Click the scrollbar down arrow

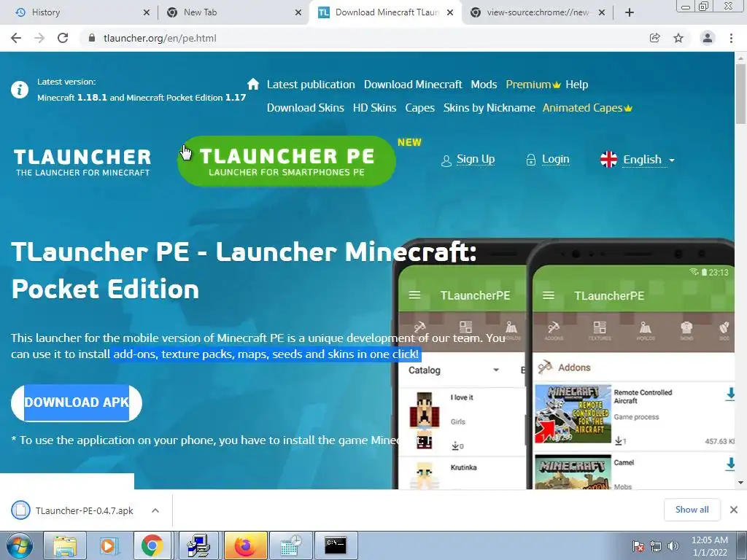pos(740,483)
